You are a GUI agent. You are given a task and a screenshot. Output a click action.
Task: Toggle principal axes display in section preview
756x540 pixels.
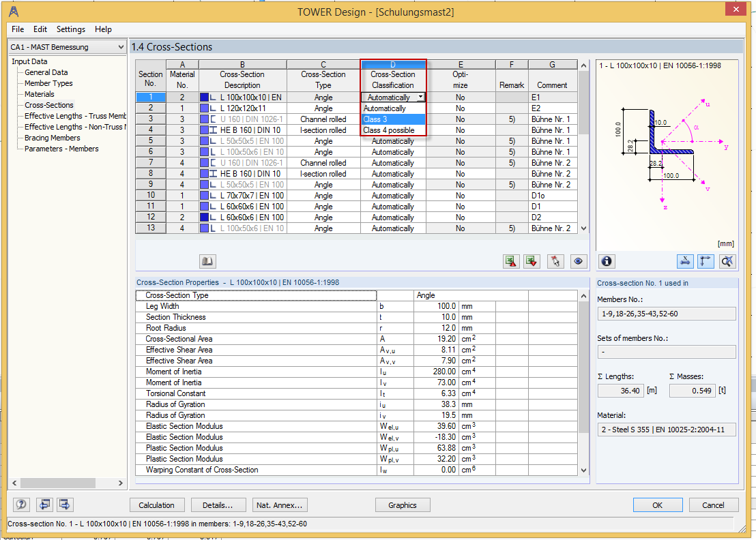[706, 261]
